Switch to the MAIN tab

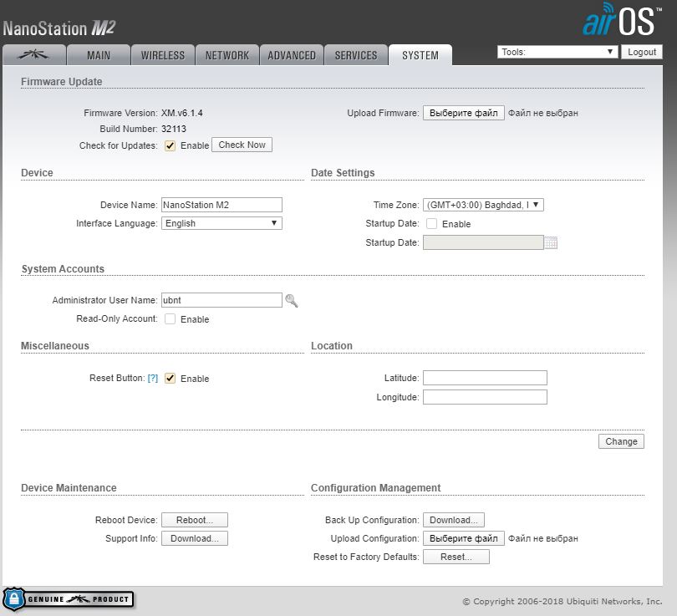point(99,55)
